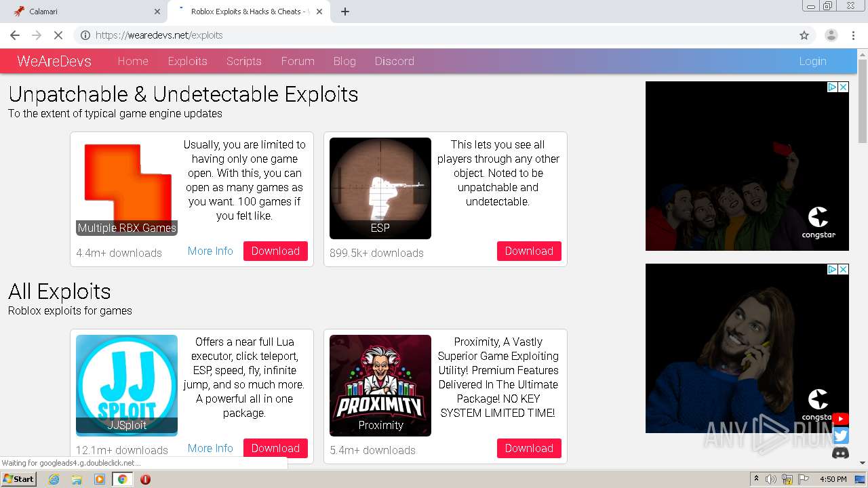This screenshot has height=488, width=868.
Task: Open Windows Explorer from taskbar
Action: point(77,479)
